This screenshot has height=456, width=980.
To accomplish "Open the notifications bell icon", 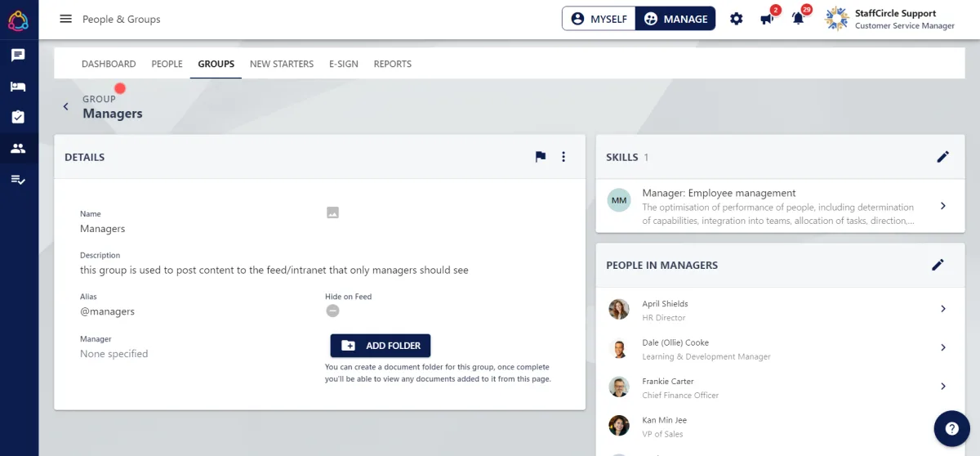I will [799, 19].
